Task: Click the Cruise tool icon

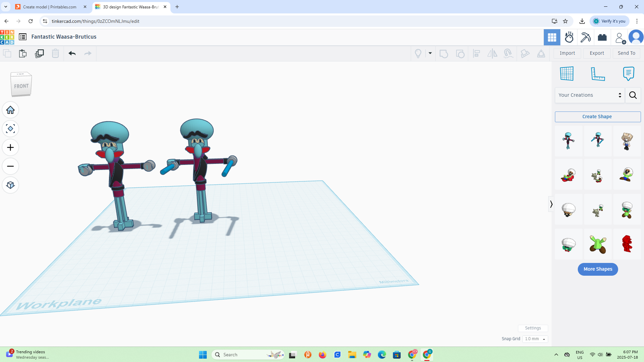Action: click(x=508, y=53)
